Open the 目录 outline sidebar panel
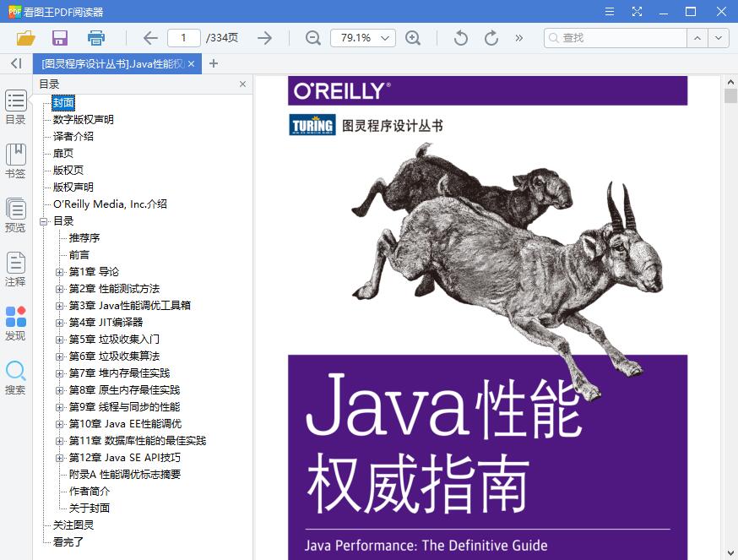This screenshot has height=560, width=738. (15, 107)
